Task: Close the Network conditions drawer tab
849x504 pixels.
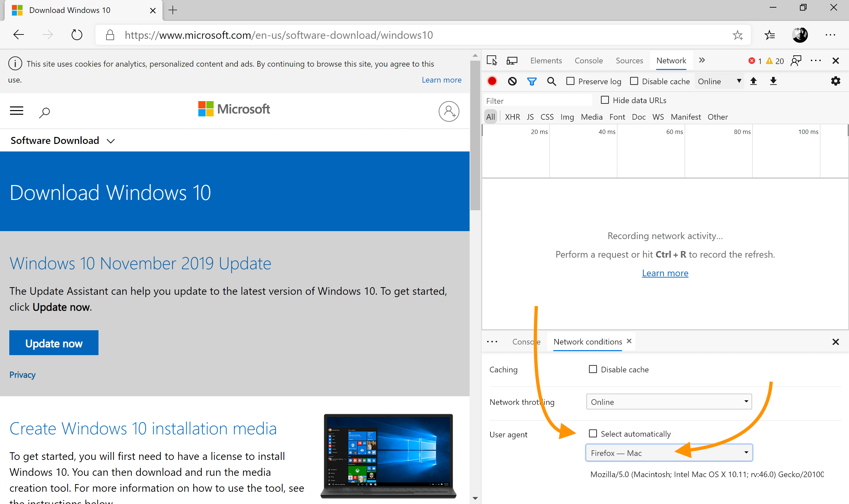Action: point(629,341)
